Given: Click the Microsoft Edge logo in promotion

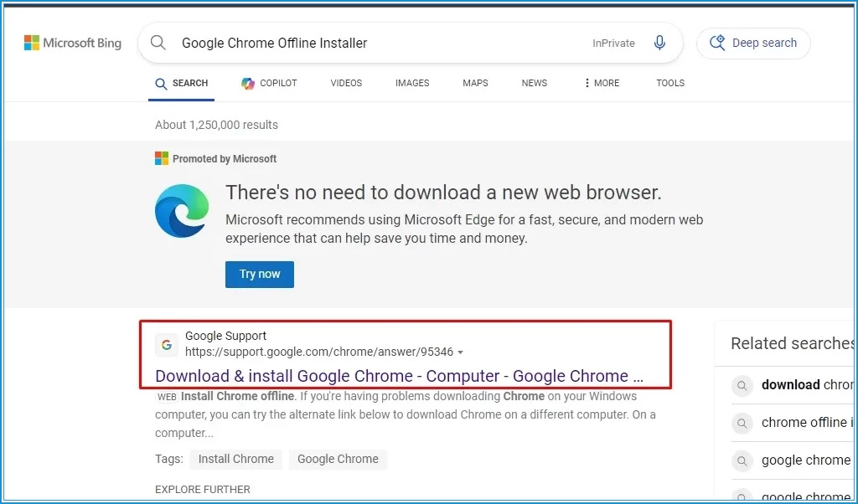Looking at the screenshot, I should [x=182, y=210].
